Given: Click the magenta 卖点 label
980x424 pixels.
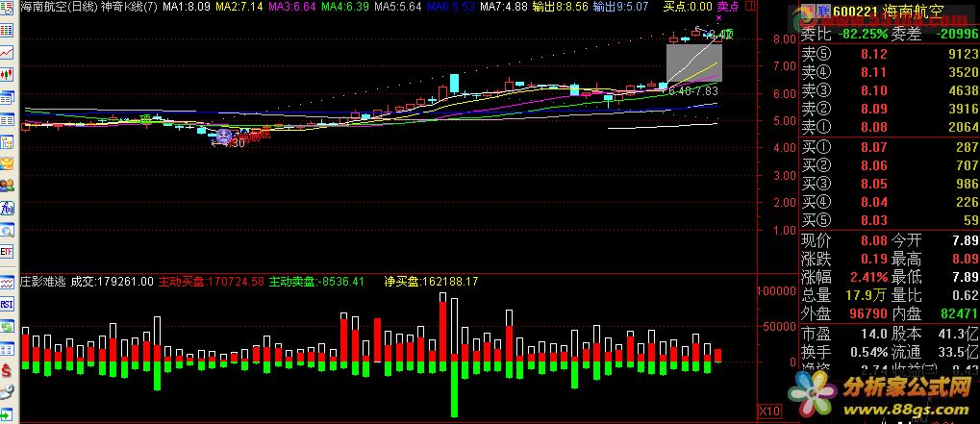Looking at the screenshot, I should click(727, 7).
